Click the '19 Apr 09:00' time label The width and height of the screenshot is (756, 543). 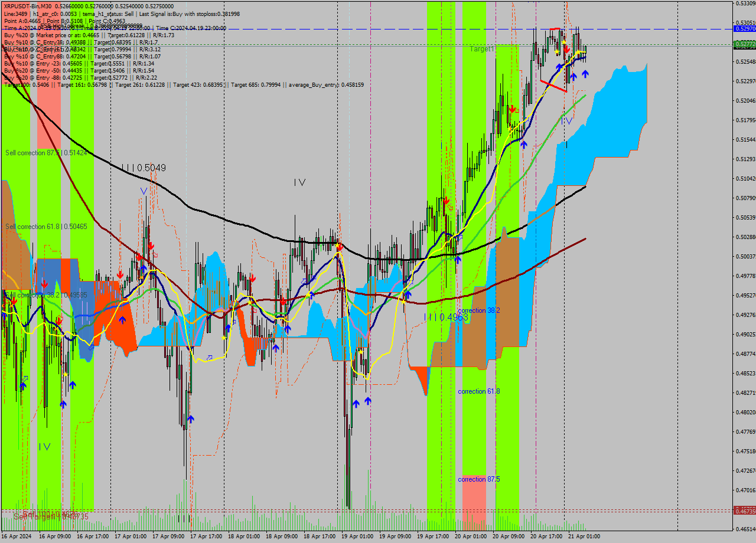[395, 537]
